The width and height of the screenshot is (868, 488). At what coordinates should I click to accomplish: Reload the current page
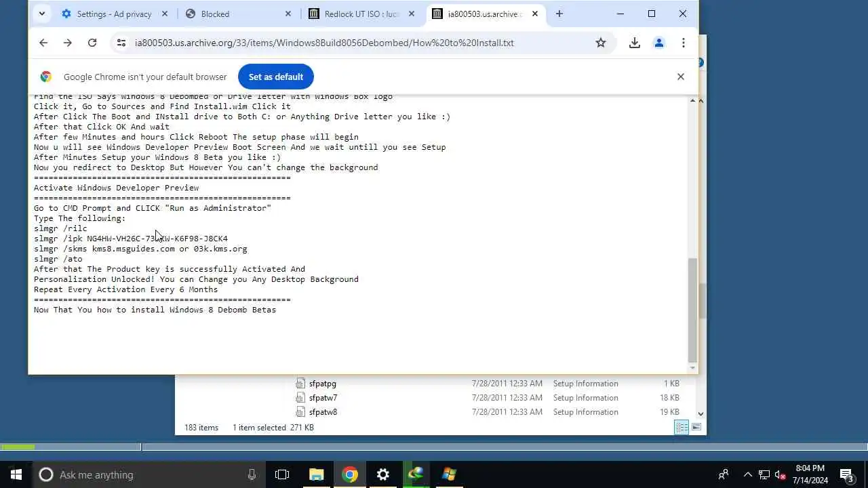[x=92, y=43]
